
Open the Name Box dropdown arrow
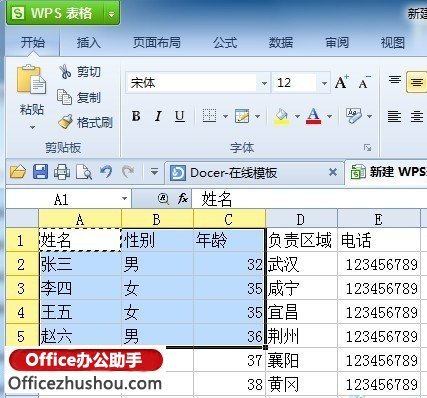point(125,199)
